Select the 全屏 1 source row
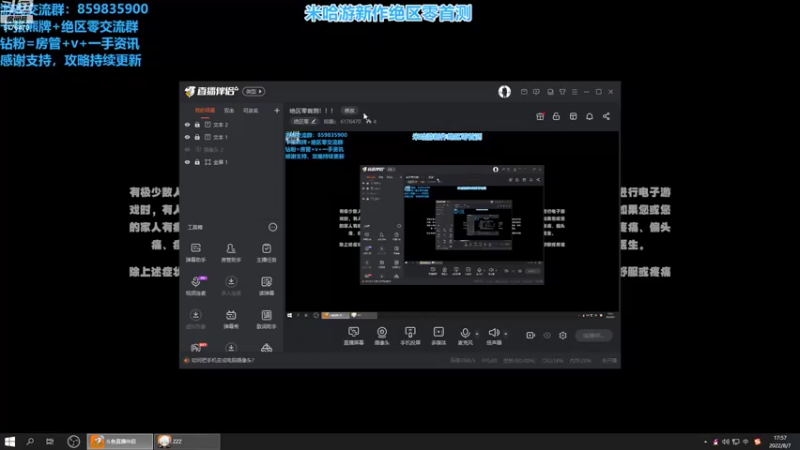 click(x=232, y=162)
